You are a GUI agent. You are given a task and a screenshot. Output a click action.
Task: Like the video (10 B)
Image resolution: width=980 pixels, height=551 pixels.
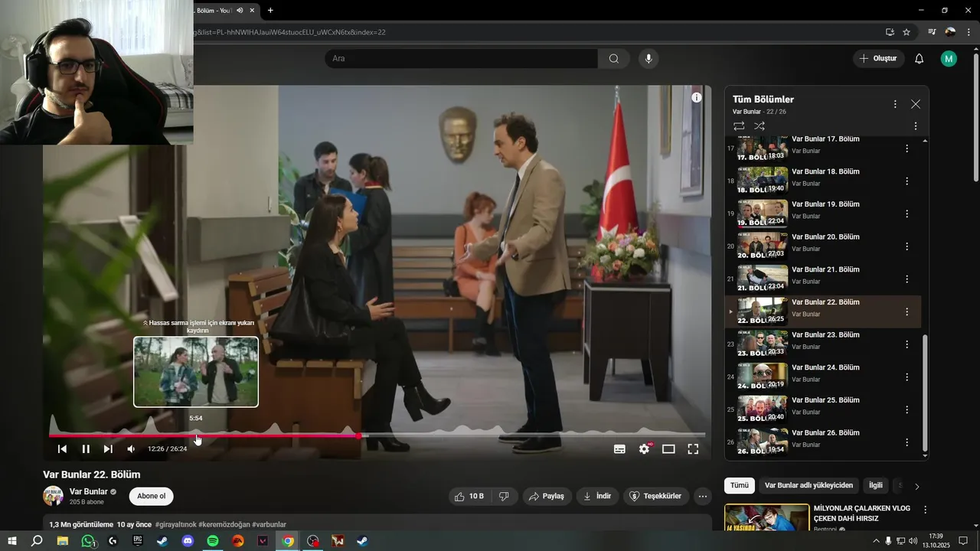coord(469,496)
